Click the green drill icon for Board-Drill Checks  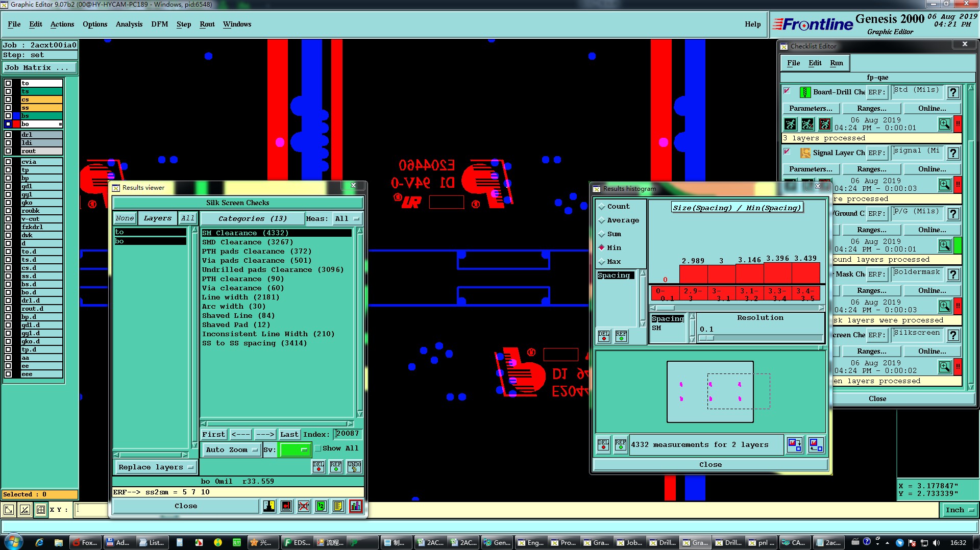[805, 92]
